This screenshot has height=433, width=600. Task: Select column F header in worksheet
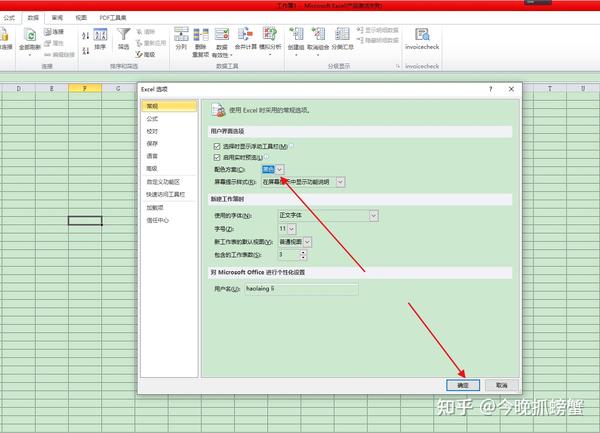(85, 88)
